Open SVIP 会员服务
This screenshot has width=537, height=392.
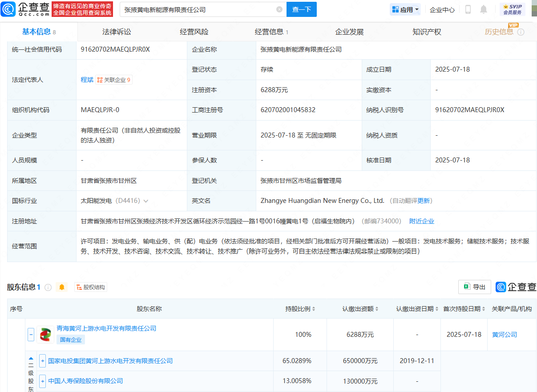(x=513, y=9)
